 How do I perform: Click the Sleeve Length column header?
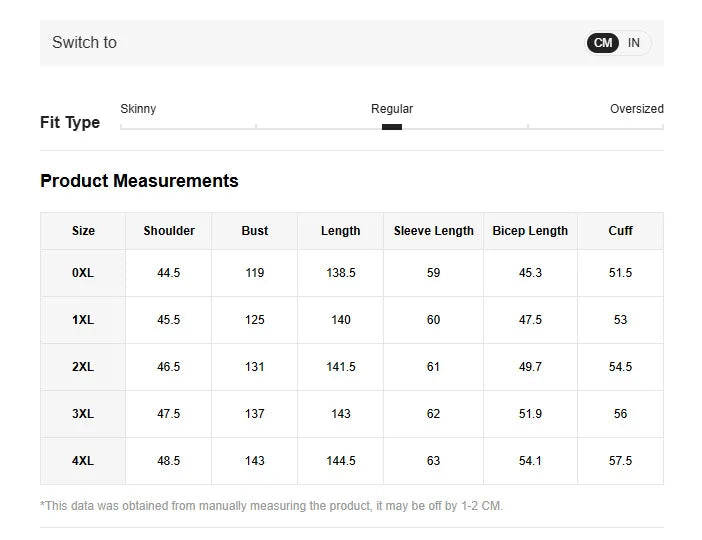[x=433, y=231]
